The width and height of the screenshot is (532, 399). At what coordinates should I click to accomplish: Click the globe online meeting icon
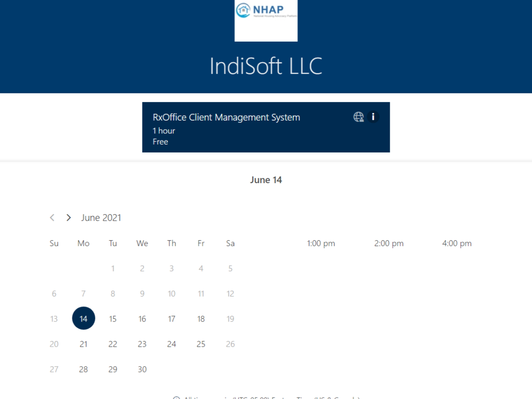(x=358, y=117)
